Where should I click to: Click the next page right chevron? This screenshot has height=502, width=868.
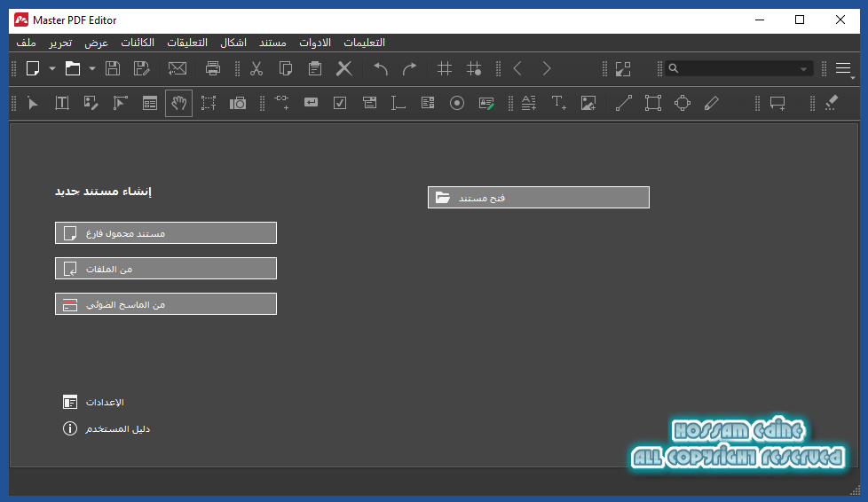coord(547,68)
